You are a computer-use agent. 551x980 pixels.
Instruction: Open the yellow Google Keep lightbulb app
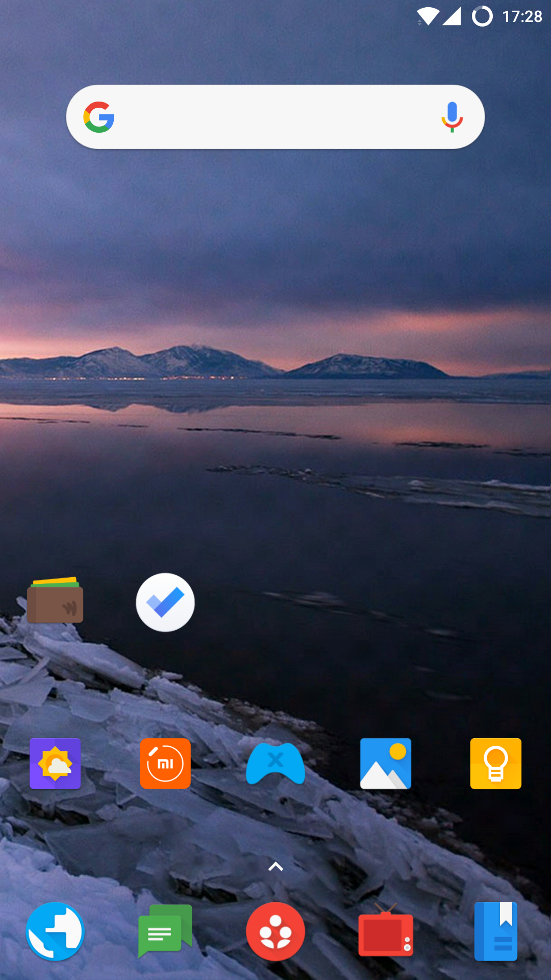(496, 764)
